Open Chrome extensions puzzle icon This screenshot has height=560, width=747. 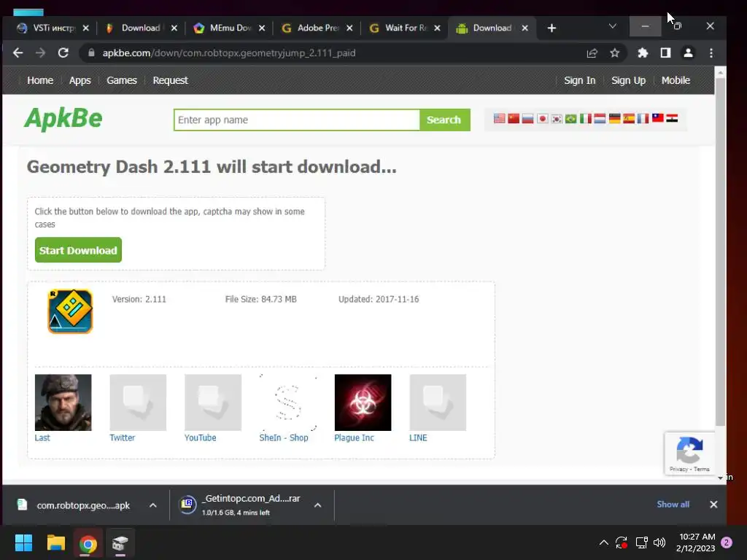coord(643,52)
